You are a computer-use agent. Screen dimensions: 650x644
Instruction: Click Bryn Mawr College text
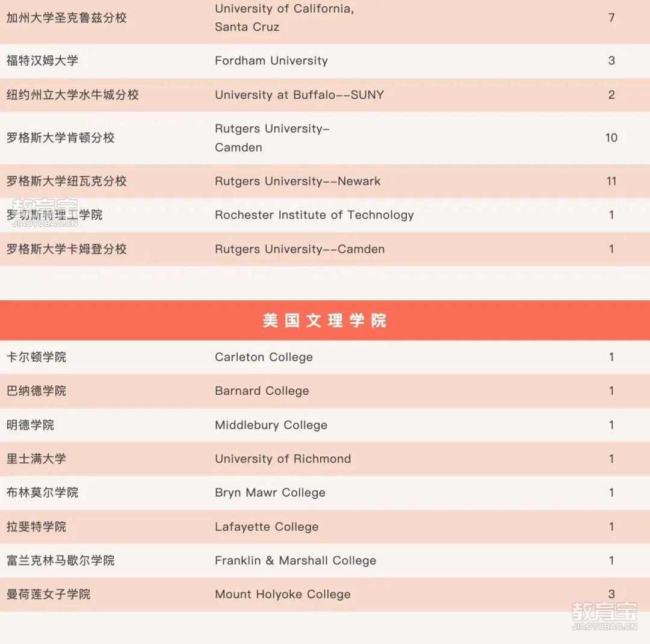coord(270,493)
